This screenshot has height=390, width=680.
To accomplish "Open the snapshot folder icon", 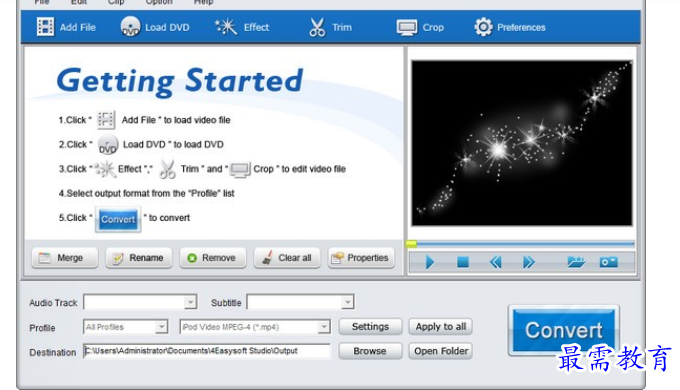I will [x=575, y=262].
